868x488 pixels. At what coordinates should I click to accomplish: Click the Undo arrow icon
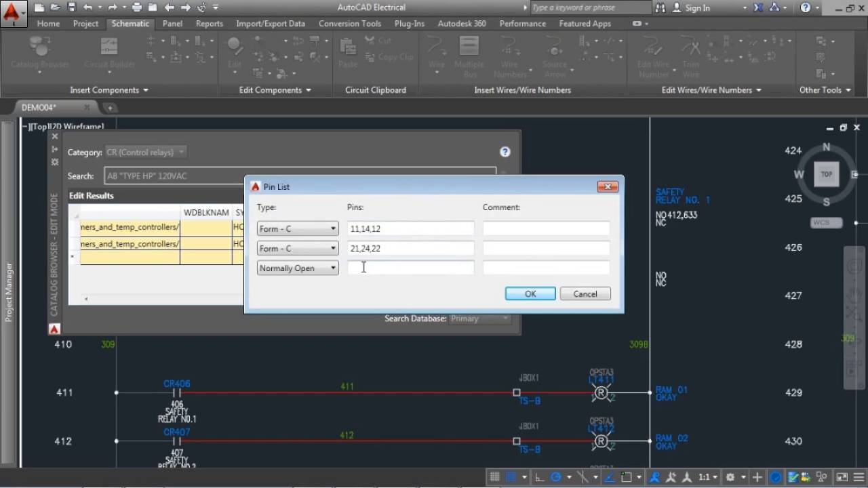(x=87, y=7)
